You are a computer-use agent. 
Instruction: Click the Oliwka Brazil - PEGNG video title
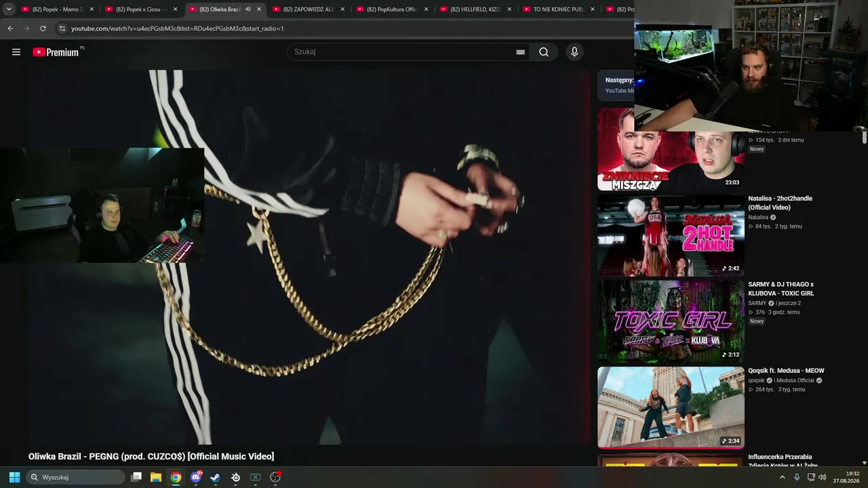[151, 456]
